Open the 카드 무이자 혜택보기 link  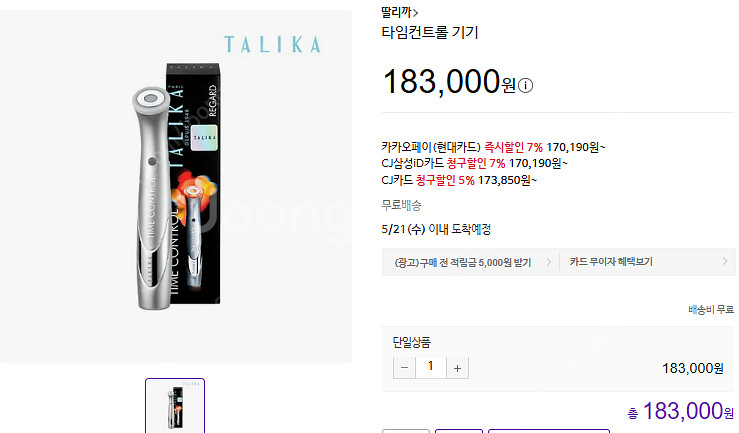[x=611, y=261]
